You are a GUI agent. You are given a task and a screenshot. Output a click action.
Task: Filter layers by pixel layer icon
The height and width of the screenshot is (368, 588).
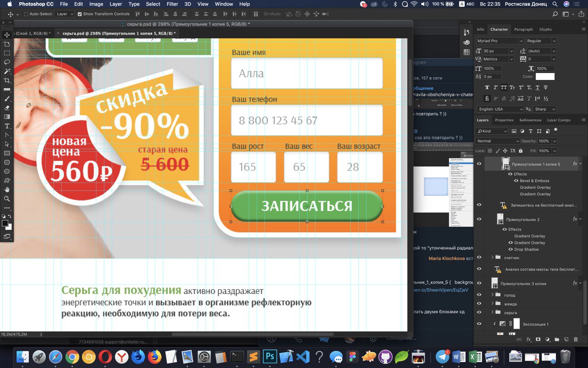(x=514, y=131)
